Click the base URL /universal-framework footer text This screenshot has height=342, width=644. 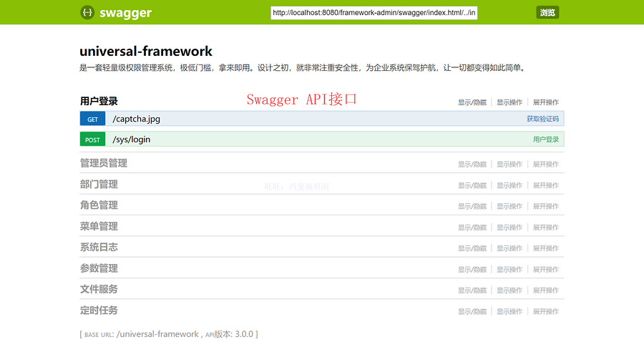coord(157,334)
